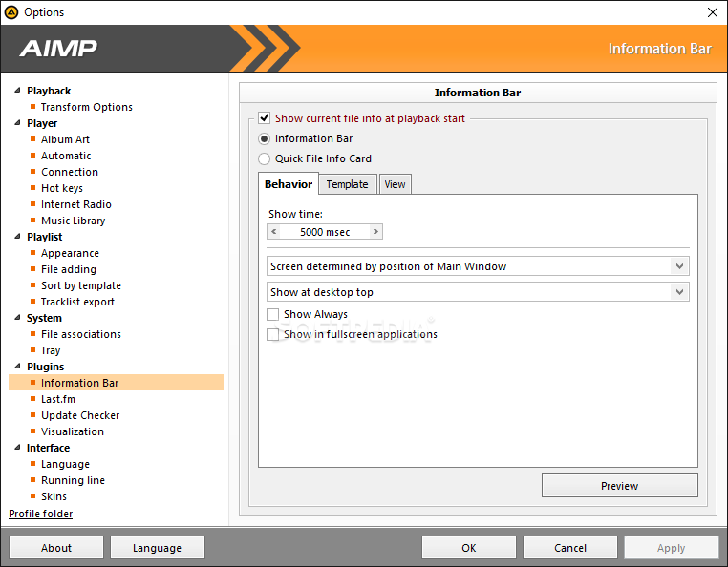728x567 pixels.
Task: Collapse the Interface tree section
Action: [17, 448]
